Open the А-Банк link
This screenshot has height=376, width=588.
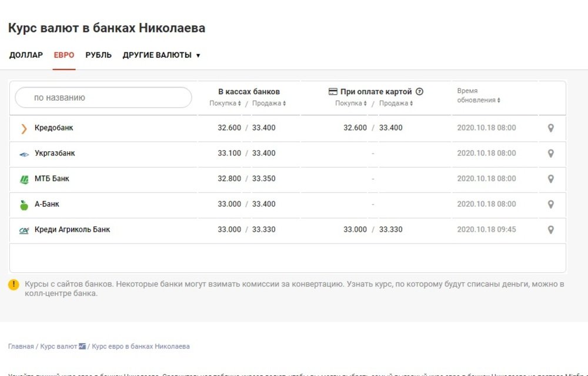point(47,204)
